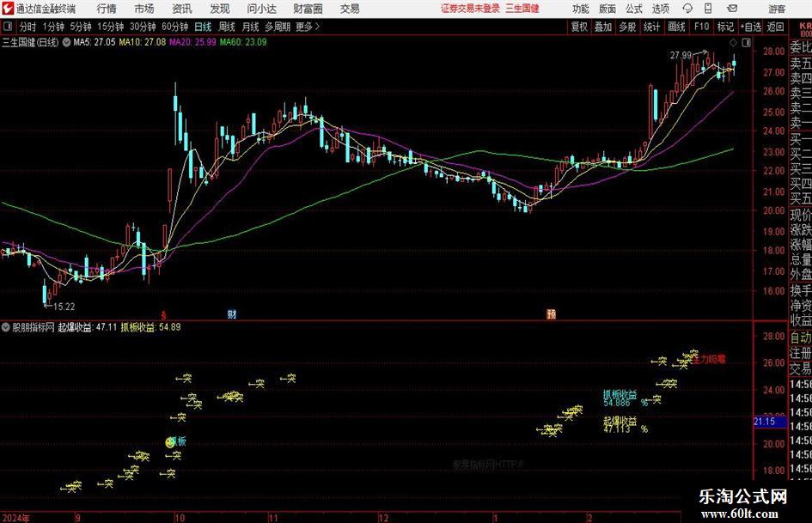Click the 财 marker on the chart
The height and width of the screenshot is (523, 812).
(232, 314)
